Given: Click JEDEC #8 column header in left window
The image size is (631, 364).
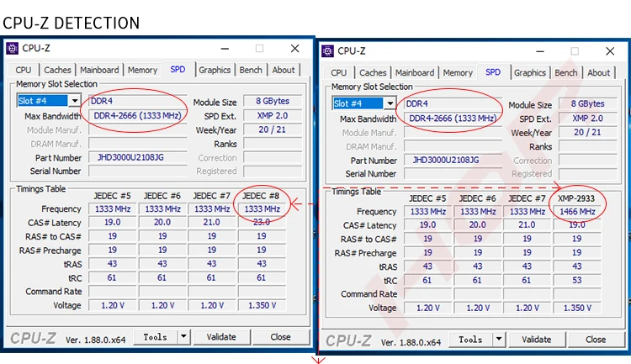Looking at the screenshot, I should tap(261, 196).
